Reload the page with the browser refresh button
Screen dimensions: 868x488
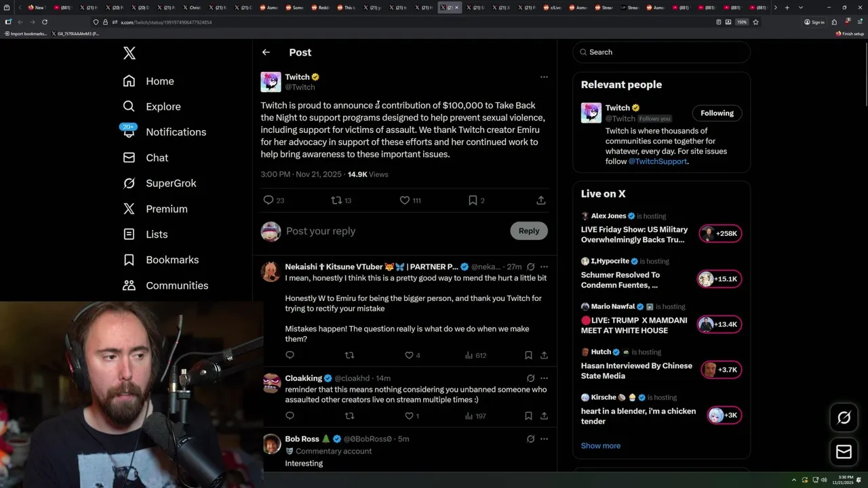(45, 22)
